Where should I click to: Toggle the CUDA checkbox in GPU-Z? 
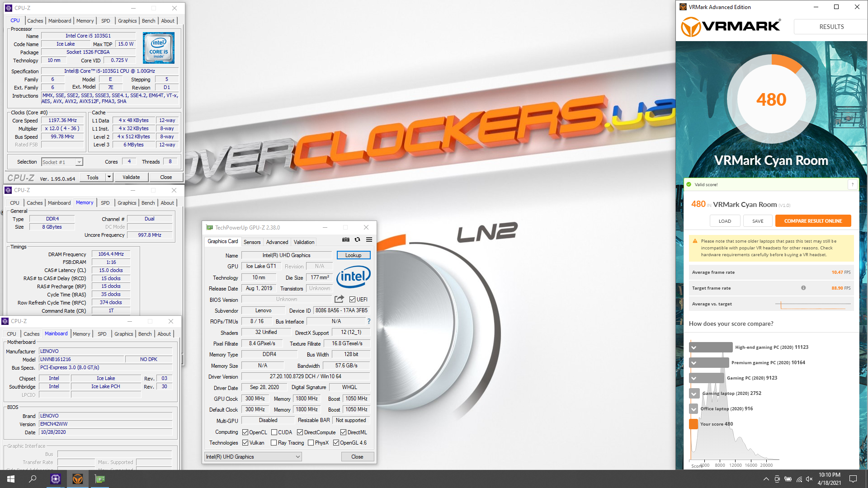pyautogui.click(x=274, y=432)
